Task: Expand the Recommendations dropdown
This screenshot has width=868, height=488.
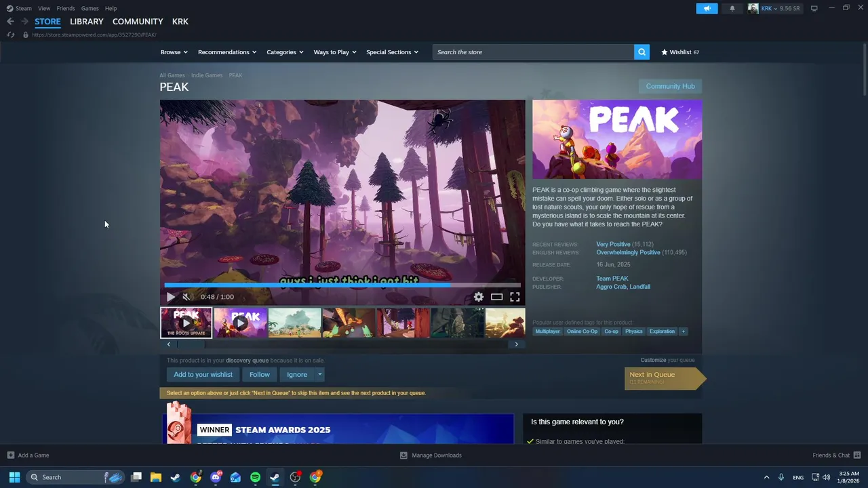Action: click(x=227, y=52)
